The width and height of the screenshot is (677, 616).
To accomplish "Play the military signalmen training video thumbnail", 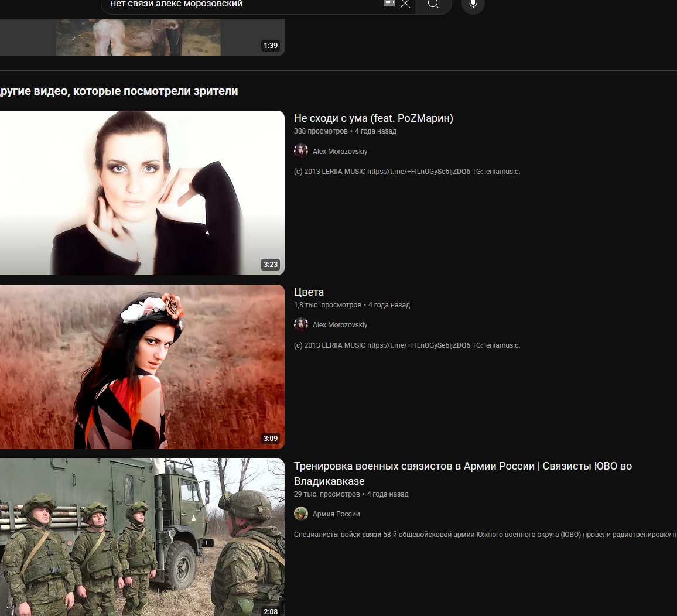I will point(142,538).
